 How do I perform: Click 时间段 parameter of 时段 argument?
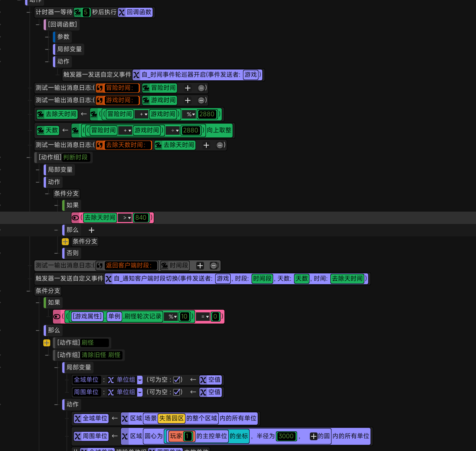(262, 279)
